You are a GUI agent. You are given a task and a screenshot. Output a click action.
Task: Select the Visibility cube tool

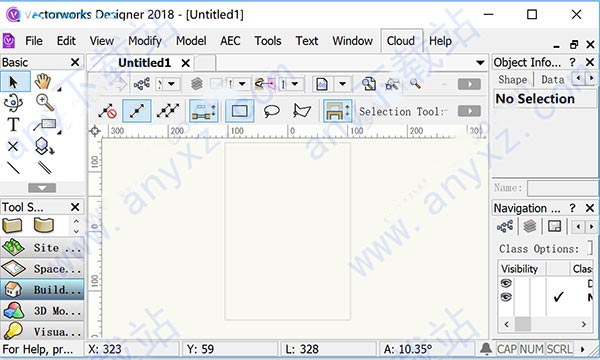(44, 146)
